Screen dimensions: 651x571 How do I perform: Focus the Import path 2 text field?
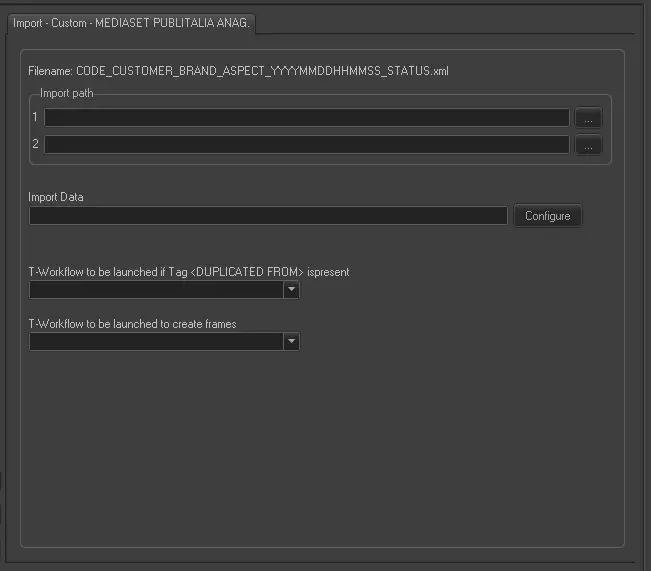point(306,145)
